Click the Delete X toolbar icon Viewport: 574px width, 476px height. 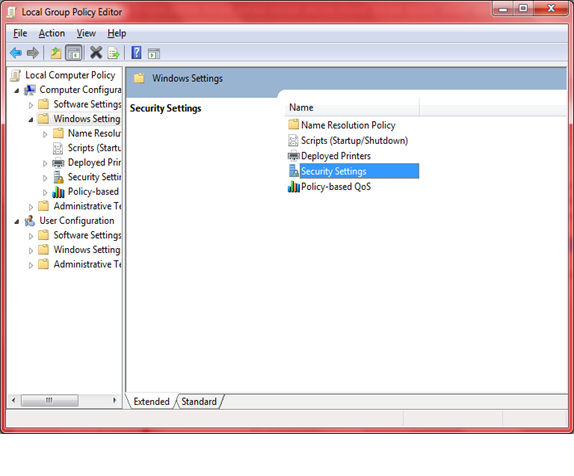pyautogui.click(x=96, y=53)
